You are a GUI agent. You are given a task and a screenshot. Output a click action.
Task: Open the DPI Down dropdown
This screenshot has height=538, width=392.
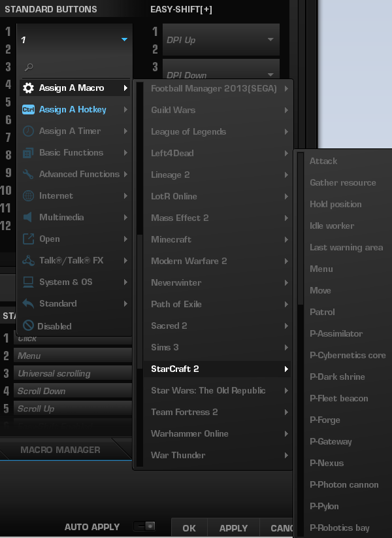coord(221,69)
